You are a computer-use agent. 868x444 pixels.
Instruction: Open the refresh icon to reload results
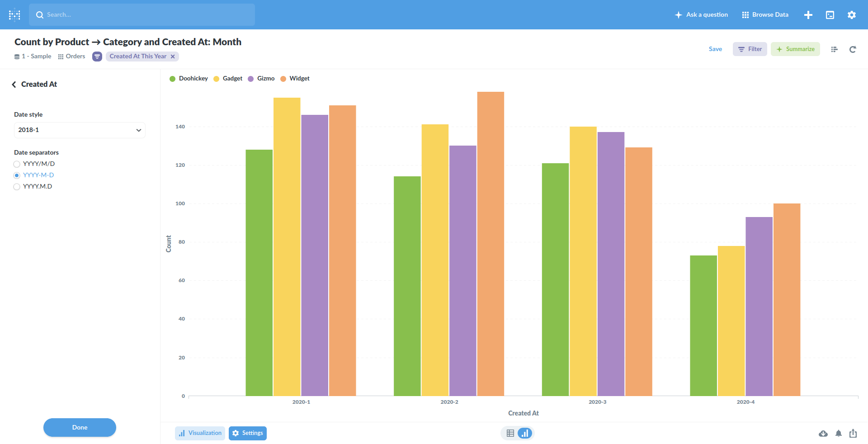(x=853, y=50)
